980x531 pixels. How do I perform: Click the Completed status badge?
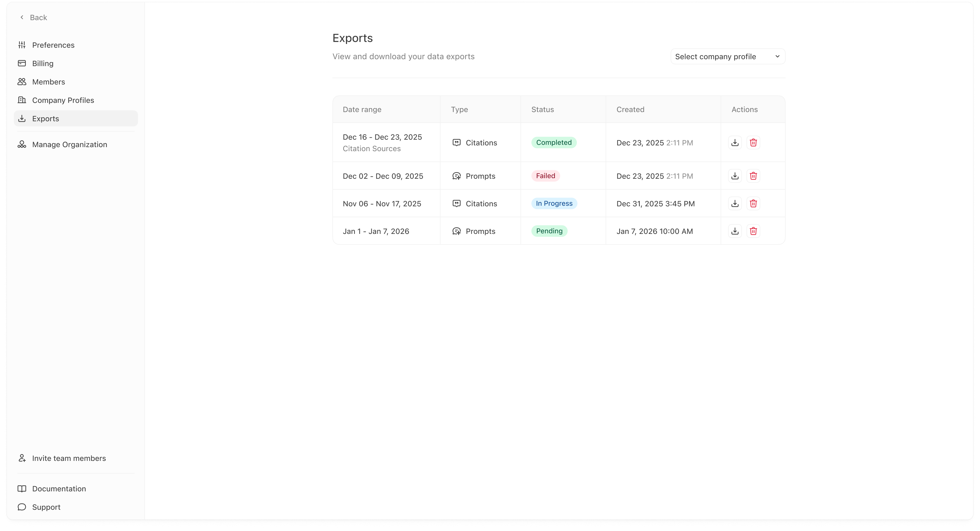click(x=554, y=143)
